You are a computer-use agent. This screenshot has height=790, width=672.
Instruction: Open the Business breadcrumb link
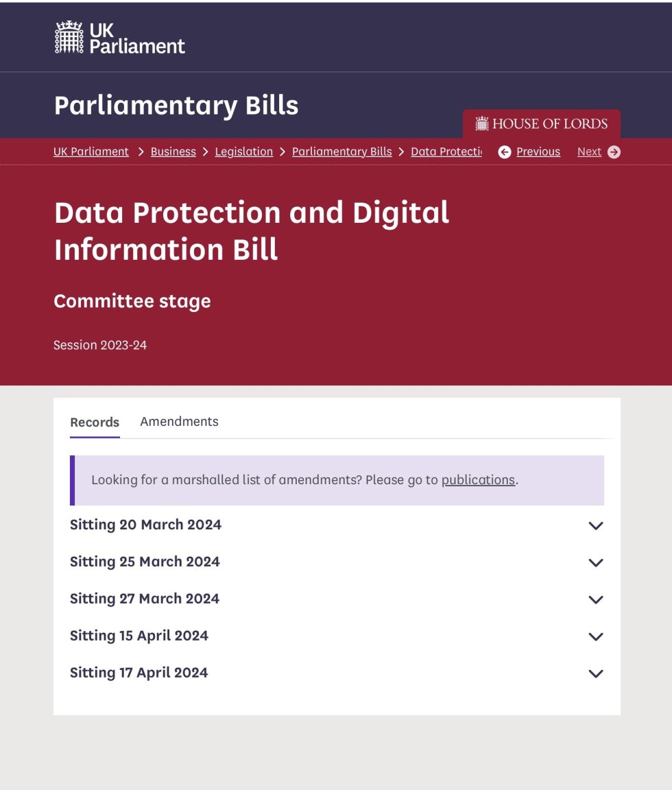[x=173, y=152]
